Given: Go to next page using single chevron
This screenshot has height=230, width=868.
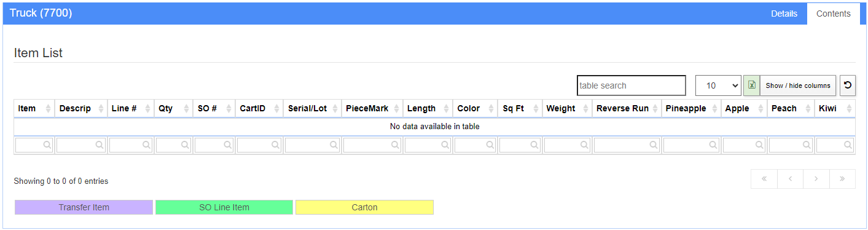Looking at the screenshot, I should tap(816, 179).
